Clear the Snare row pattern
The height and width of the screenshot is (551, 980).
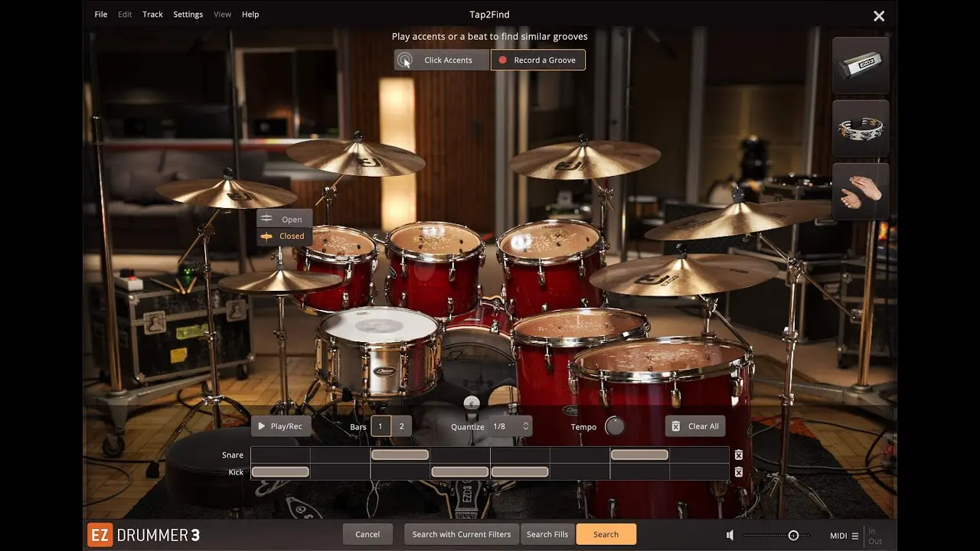tap(738, 455)
